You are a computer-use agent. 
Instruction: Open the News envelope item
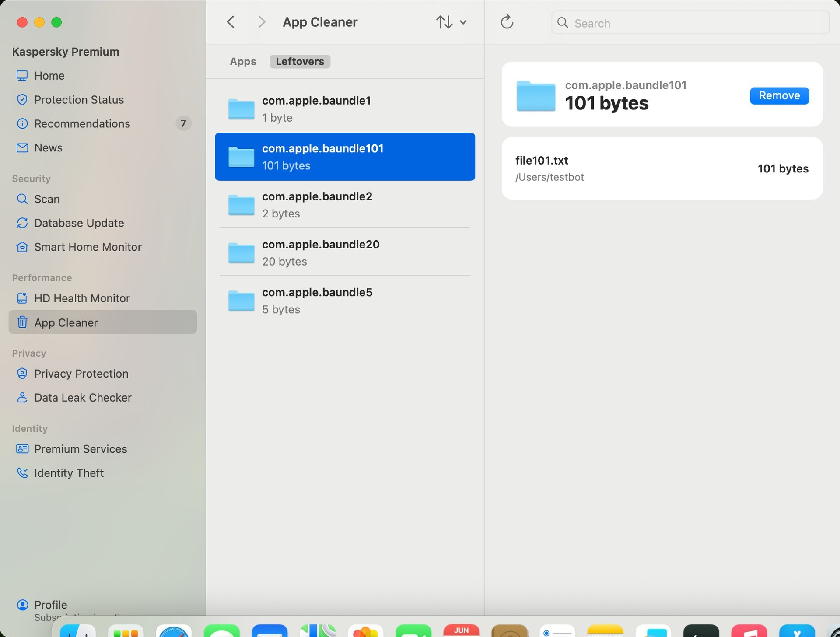click(102, 148)
